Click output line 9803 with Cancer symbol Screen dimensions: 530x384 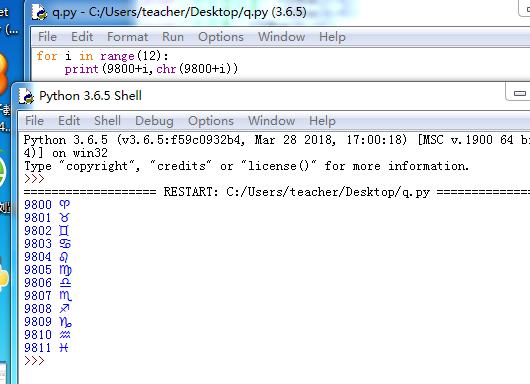(x=48, y=244)
